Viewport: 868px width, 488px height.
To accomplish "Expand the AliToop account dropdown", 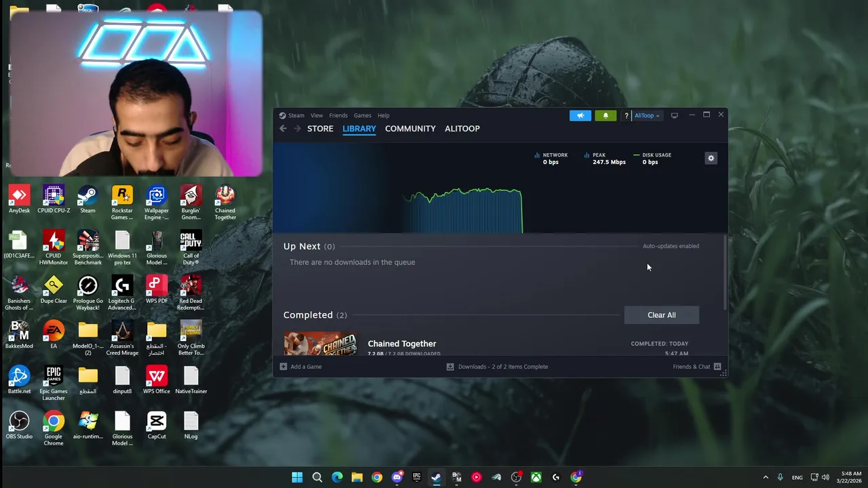I will tap(647, 116).
